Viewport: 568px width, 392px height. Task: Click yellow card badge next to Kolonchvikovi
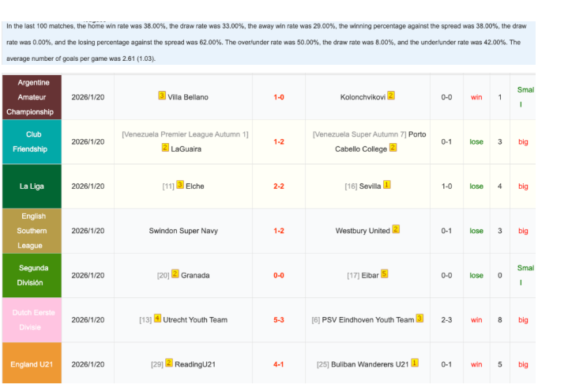point(390,96)
